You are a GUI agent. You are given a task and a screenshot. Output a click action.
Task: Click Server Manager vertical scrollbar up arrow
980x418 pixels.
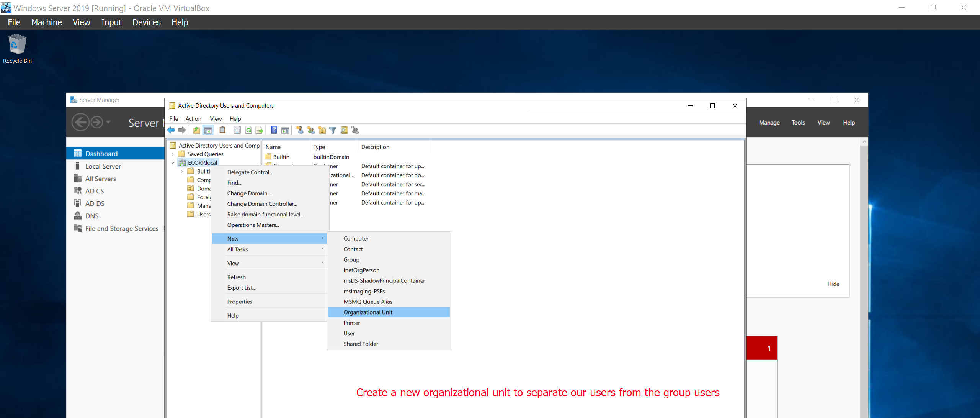(x=864, y=142)
